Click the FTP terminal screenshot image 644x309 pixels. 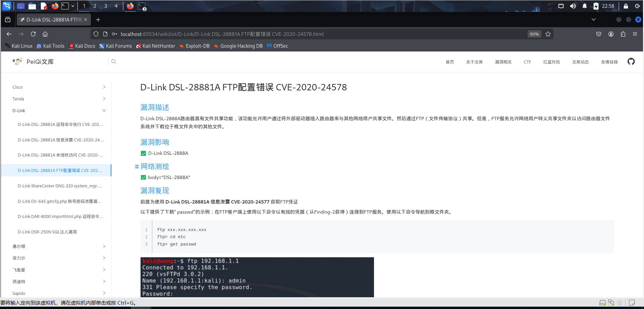pyautogui.click(x=257, y=277)
